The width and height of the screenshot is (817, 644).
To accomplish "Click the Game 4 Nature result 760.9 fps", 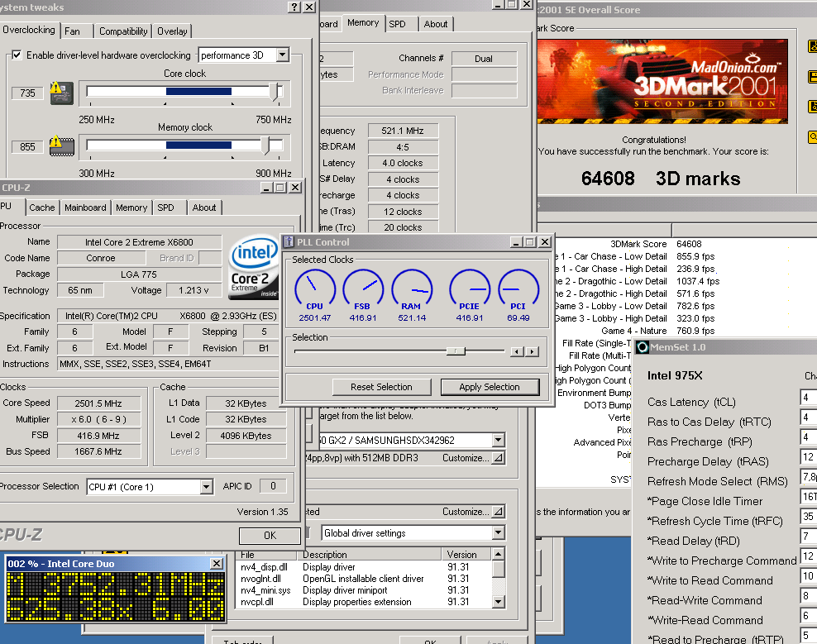I will 695,331.
